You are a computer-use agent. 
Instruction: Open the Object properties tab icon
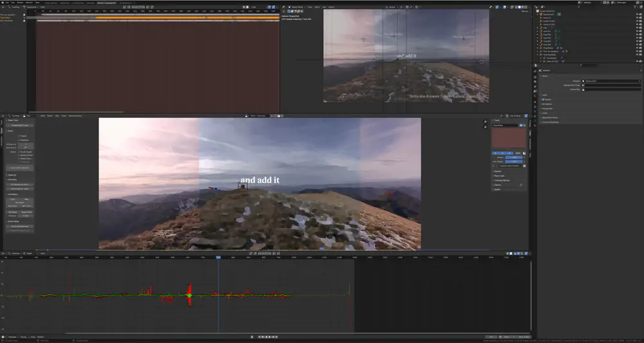coord(535,102)
